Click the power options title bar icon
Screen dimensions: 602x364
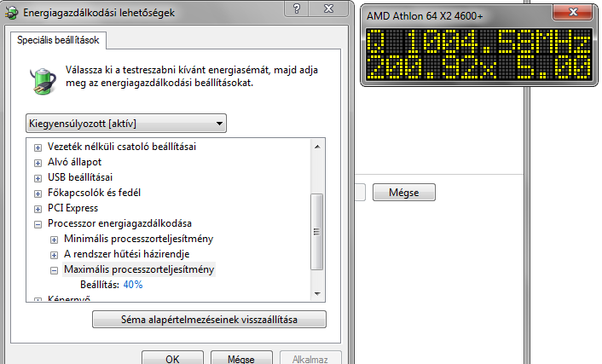(11, 12)
